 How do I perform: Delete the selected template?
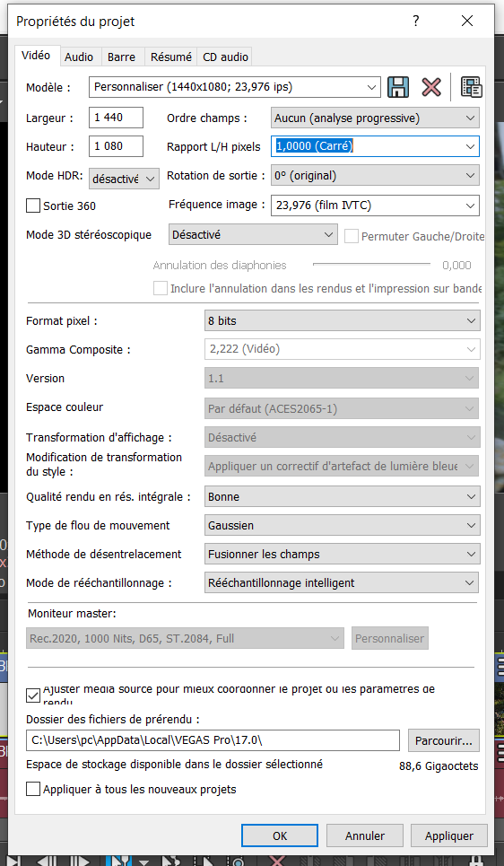431,87
